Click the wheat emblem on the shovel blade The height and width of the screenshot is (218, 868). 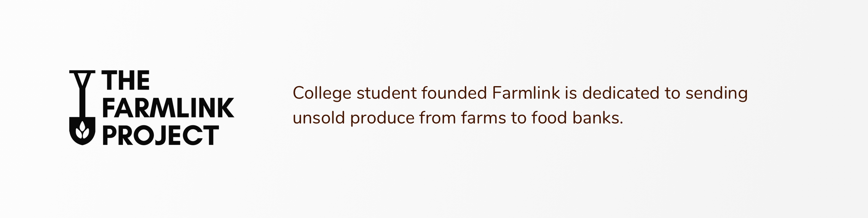point(82,131)
